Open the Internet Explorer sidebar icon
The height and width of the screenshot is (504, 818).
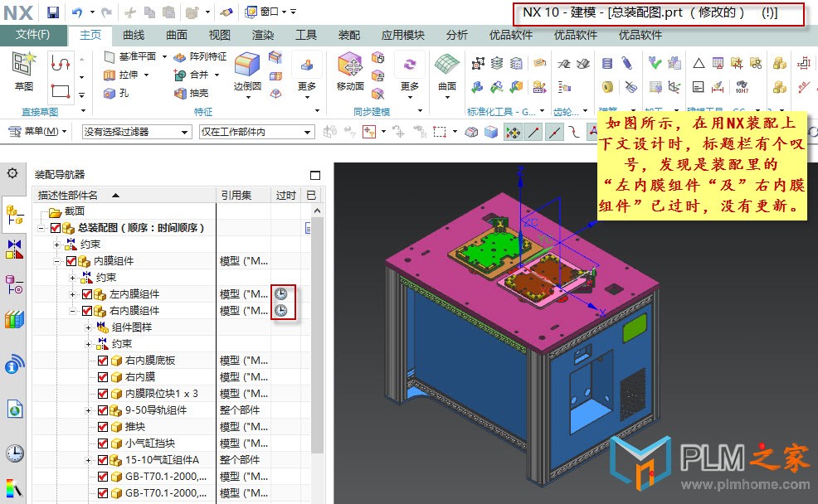(15, 409)
